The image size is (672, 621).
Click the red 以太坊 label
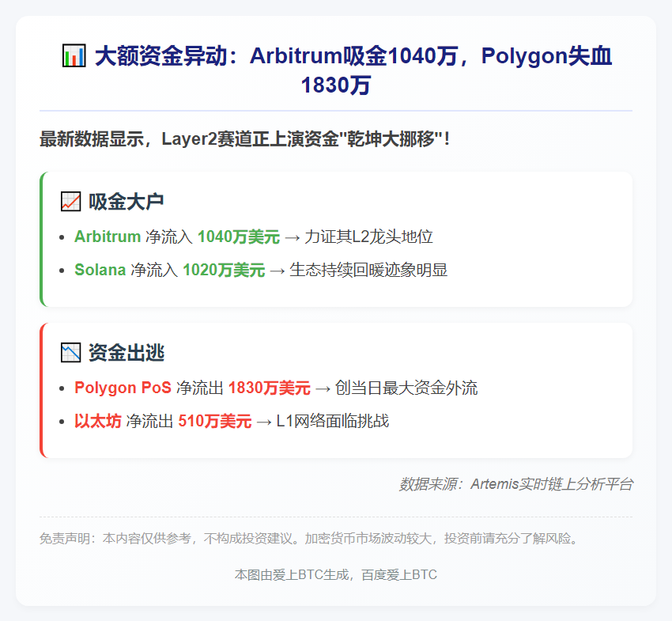click(98, 421)
